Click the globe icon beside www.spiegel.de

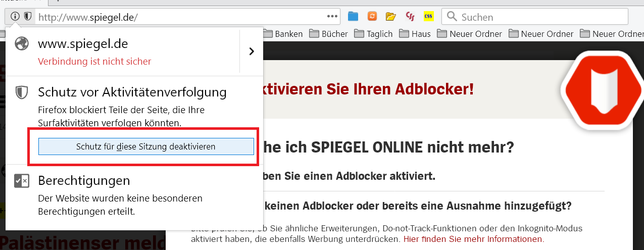pos(21,44)
